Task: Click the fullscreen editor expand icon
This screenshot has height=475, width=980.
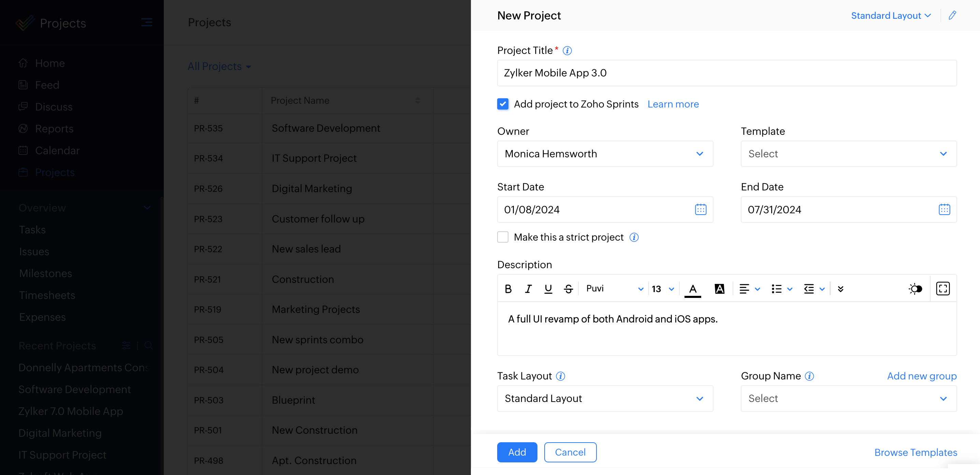Action: 943,289
